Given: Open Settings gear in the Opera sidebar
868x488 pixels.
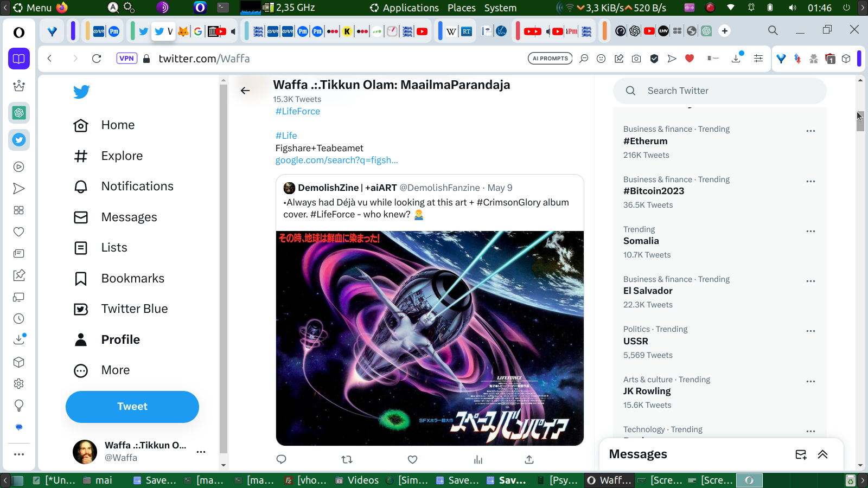Looking at the screenshot, I should [19, 384].
